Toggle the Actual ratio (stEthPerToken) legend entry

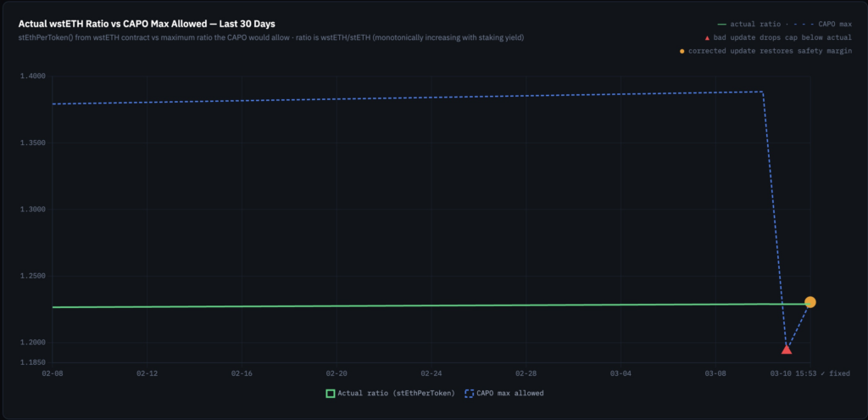pos(390,394)
